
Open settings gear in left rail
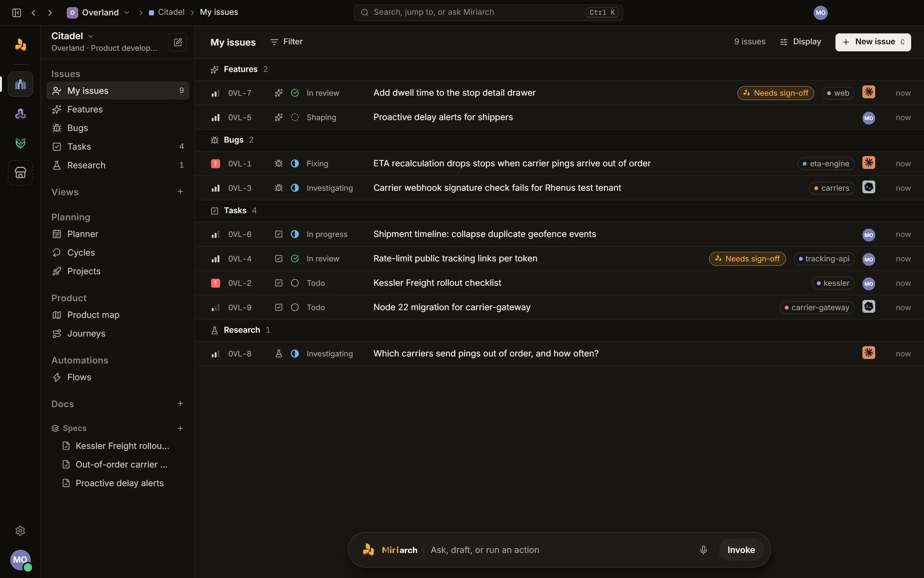pos(20,531)
